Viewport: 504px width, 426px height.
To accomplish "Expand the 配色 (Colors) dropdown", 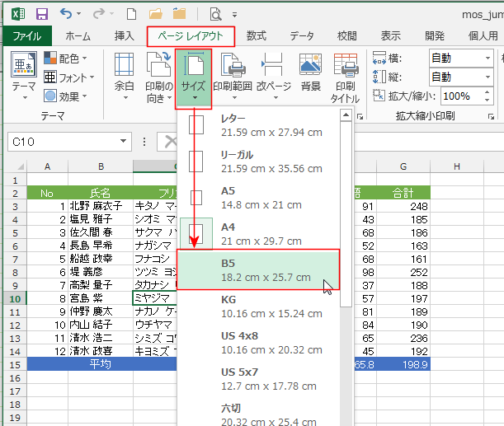I will (66, 59).
